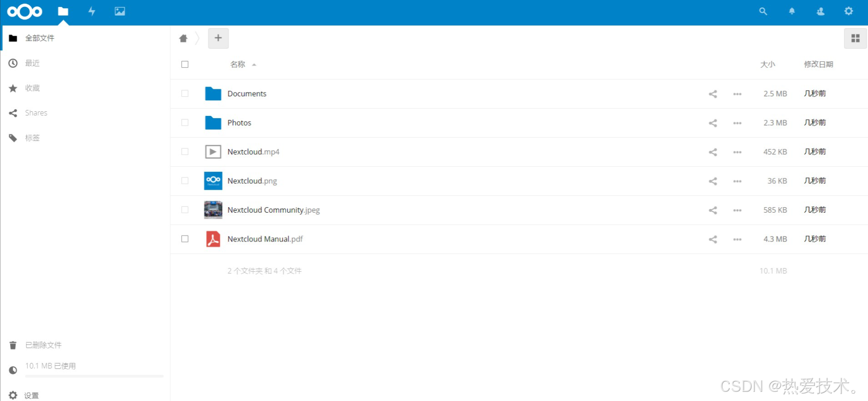Tick the checkbox for Nextcloud Manual.pdf

pos(185,239)
